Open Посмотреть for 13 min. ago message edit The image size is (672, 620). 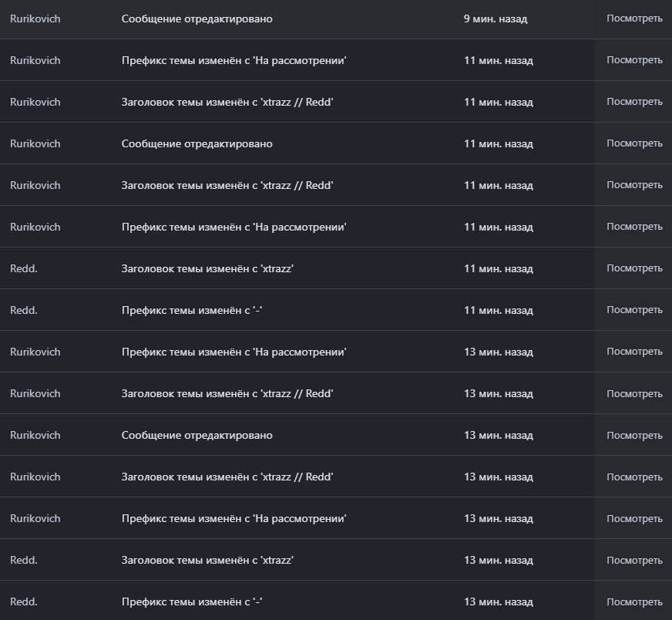[633, 435]
